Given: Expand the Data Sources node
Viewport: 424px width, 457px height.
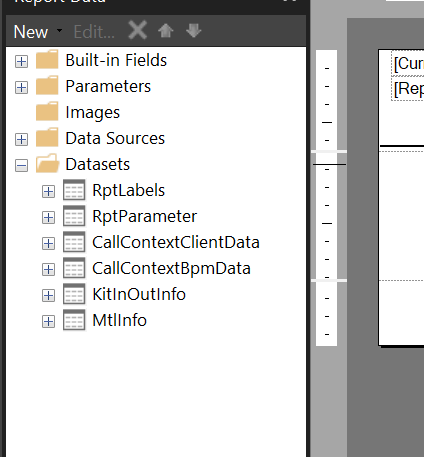Looking at the screenshot, I should click(x=21, y=140).
